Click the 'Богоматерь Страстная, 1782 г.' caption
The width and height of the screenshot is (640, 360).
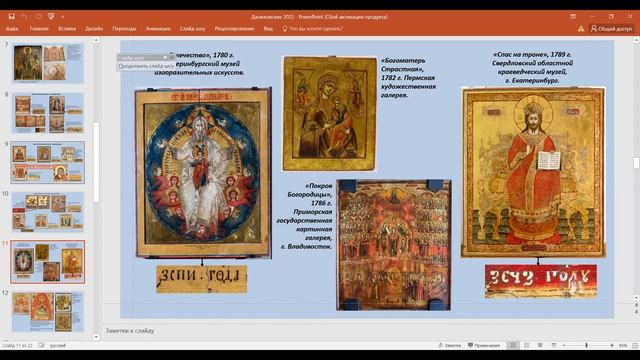point(408,78)
